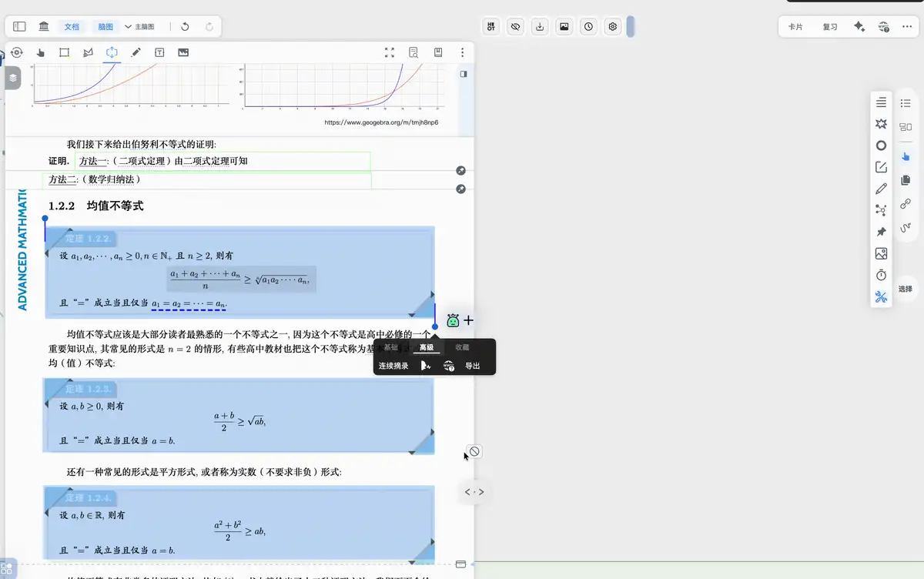This screenshot has width=924, height=579.
Task: Open the clock history icon
Action: (x=589, y=26)
